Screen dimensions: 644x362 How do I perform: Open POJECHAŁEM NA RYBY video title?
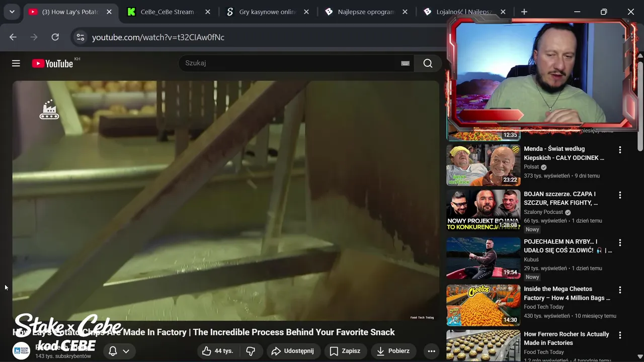pyautogui.click(x=568, y=246)
